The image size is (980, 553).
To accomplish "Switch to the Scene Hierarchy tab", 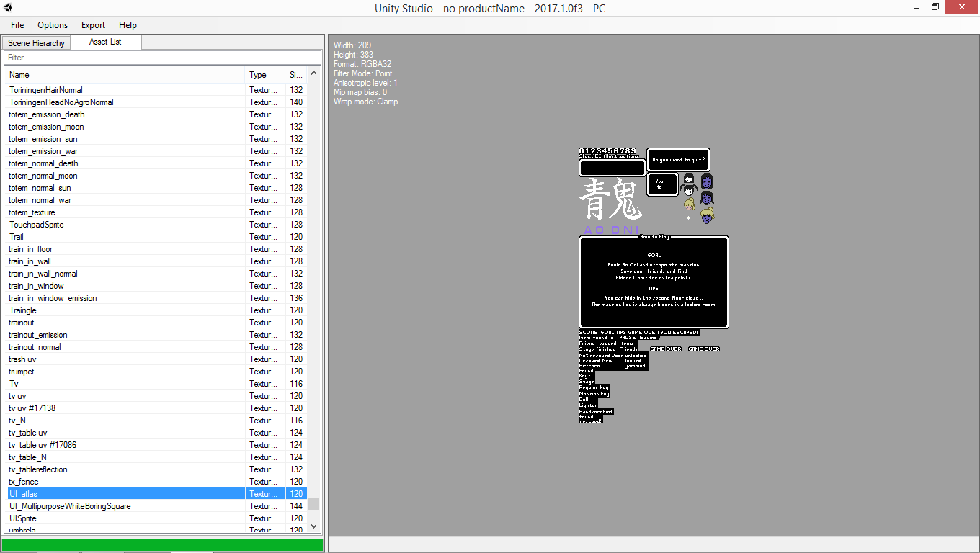I will (x=36, y=43).
